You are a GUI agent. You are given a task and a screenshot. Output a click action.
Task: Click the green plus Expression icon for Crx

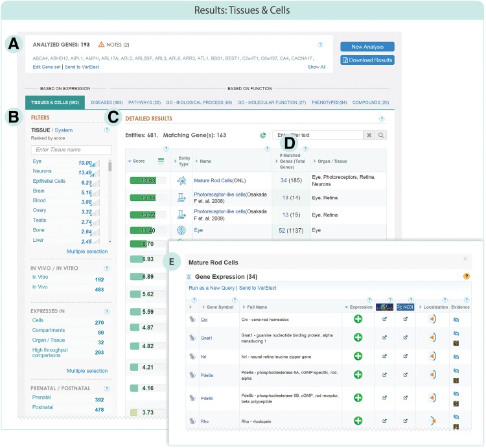(358, 319)
